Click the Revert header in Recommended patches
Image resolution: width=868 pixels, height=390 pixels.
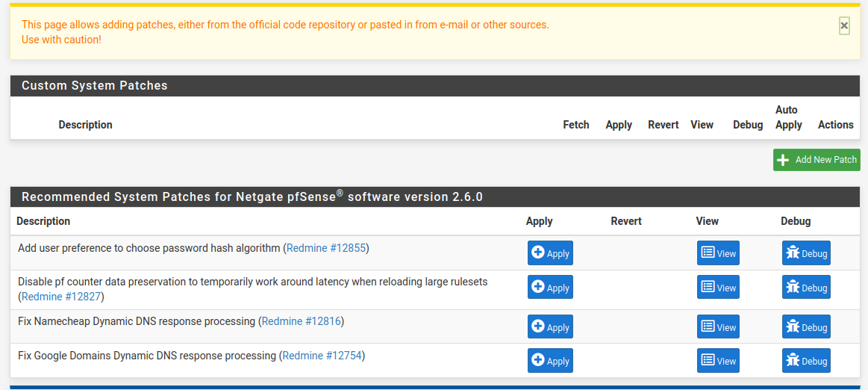click(x=626, y=221)
